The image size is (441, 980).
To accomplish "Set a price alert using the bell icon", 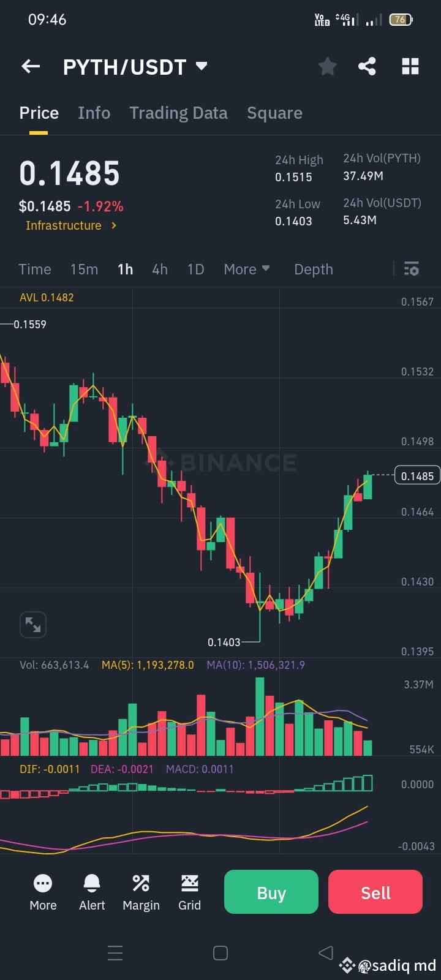I will [x=91, y=883].
